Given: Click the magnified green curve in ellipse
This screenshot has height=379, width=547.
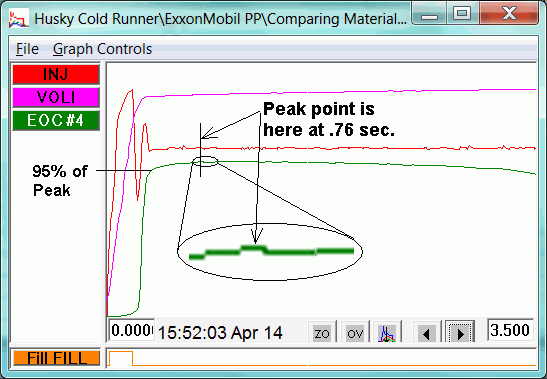Looking at the screenshot, I should click(271, 252).
